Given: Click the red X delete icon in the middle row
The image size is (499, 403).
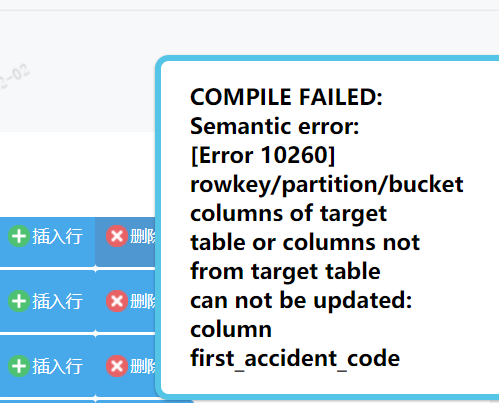Looking at the screenshot, I should tap(117, 301).
